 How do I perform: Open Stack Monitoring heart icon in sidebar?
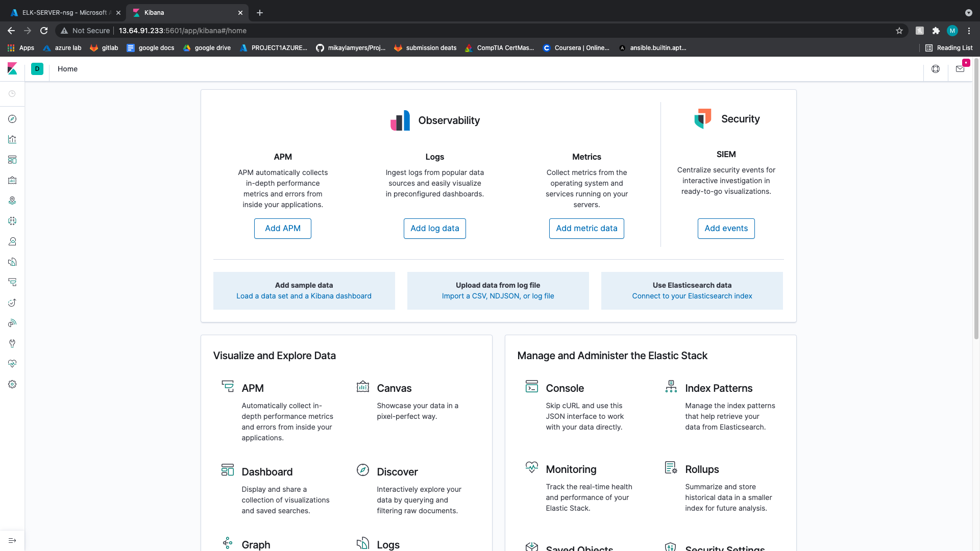click(12, 364)
